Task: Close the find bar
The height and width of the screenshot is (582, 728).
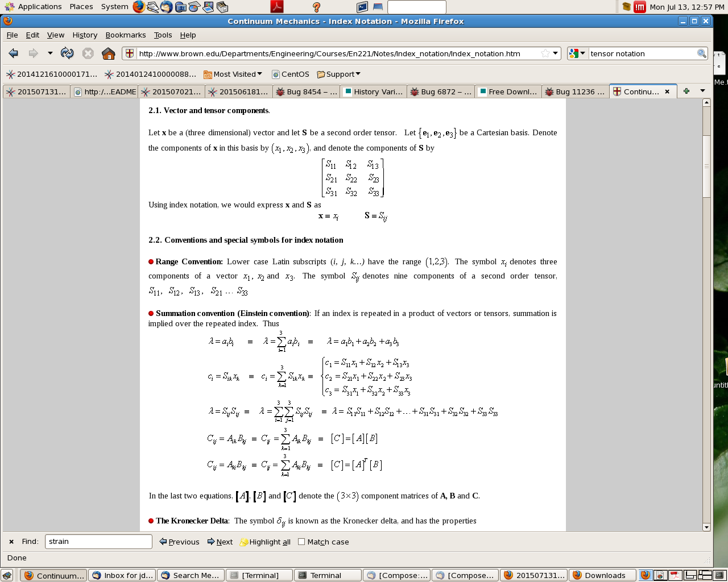Action: (11, 542)
